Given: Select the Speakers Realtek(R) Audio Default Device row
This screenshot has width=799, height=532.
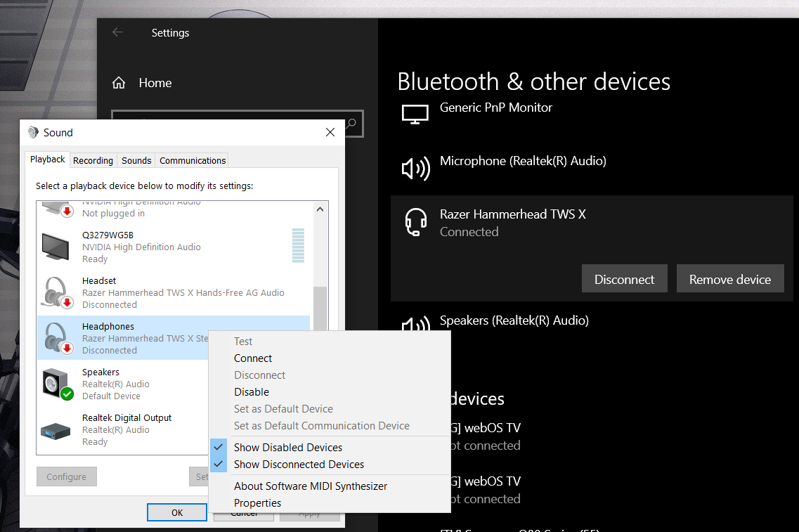Looking at the screenshot, I should click(122, 384).
